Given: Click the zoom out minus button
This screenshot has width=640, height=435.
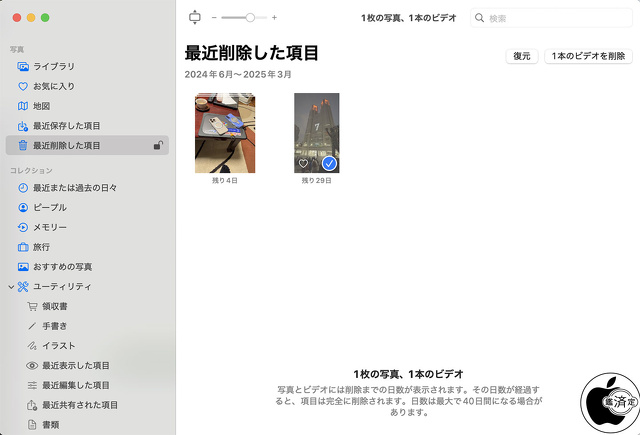Looking at the screenshot, I should click(x=214, y=18).
